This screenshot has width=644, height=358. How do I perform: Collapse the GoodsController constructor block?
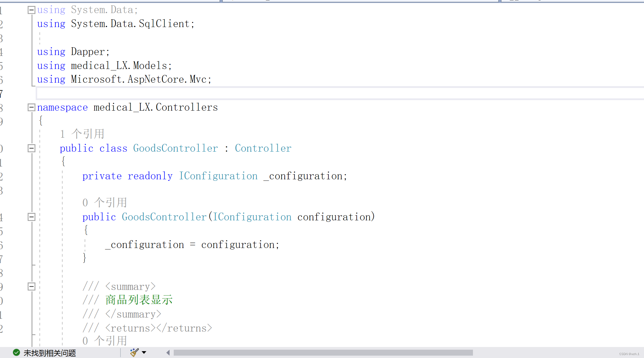(x=31, y=217)
